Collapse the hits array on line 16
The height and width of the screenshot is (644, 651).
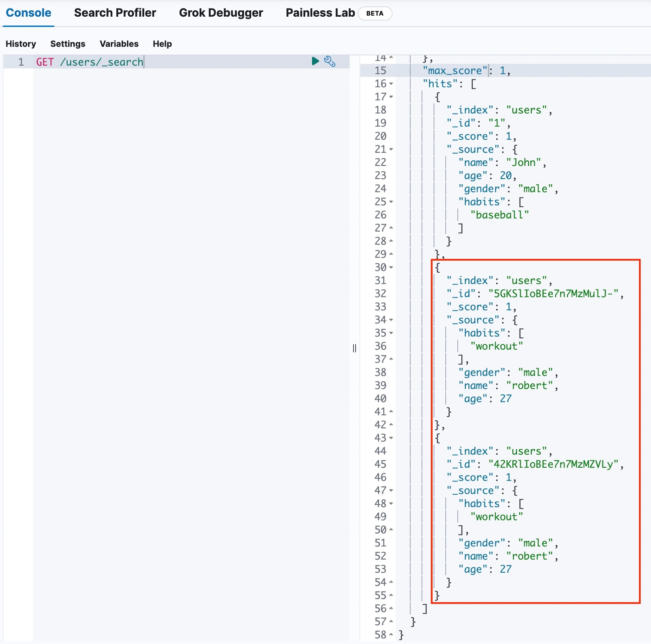pyautogui.click(x=391, y=84)
